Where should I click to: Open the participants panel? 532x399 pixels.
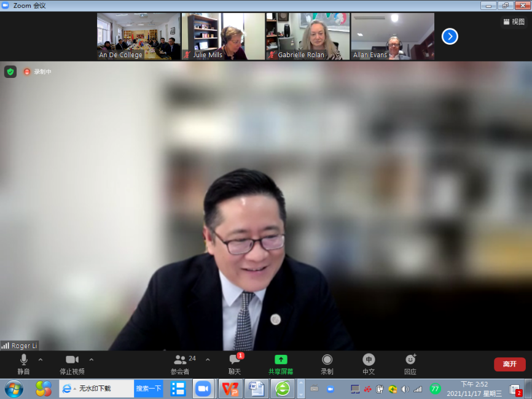tap(180, 363)
